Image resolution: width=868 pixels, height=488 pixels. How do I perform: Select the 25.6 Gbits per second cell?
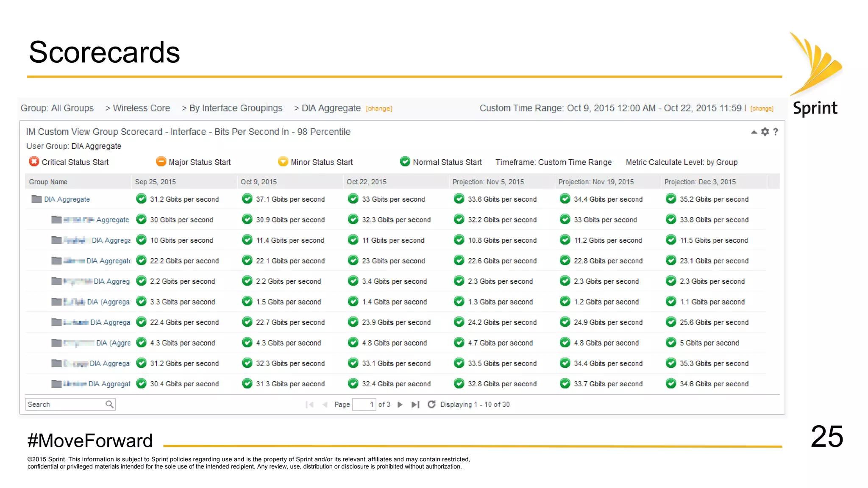click(x=714, y=322)
